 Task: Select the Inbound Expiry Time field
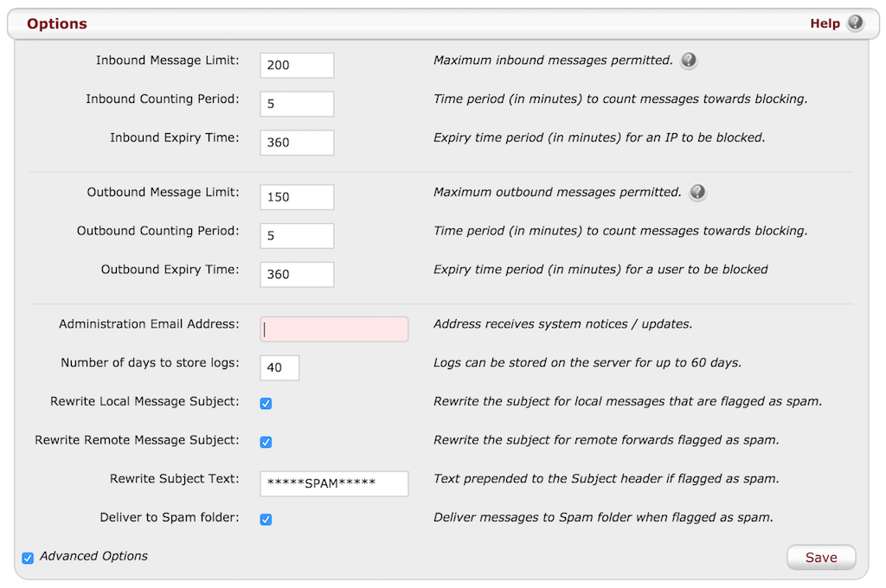tap(297, 143)
